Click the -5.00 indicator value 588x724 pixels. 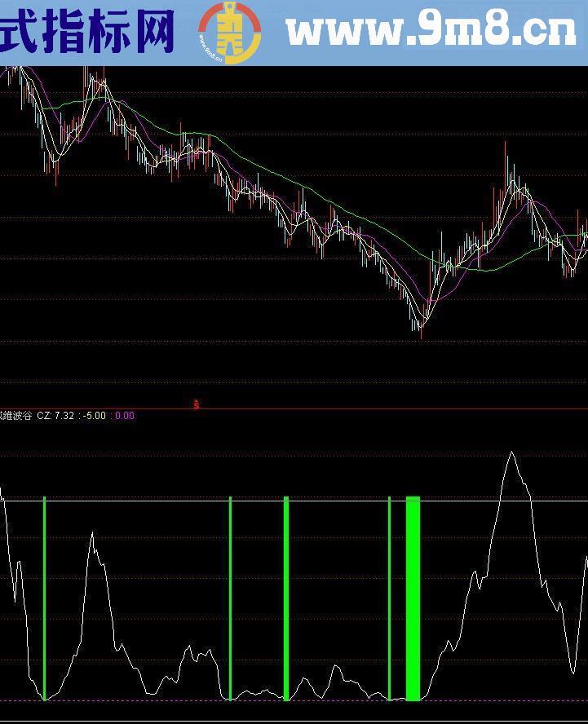pyautogui.click(x=95, y=416)
